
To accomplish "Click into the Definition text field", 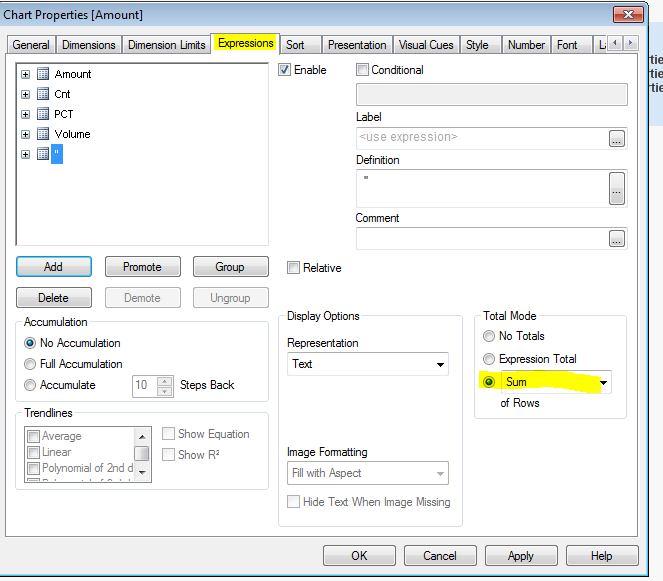I will tap(482, 189).
